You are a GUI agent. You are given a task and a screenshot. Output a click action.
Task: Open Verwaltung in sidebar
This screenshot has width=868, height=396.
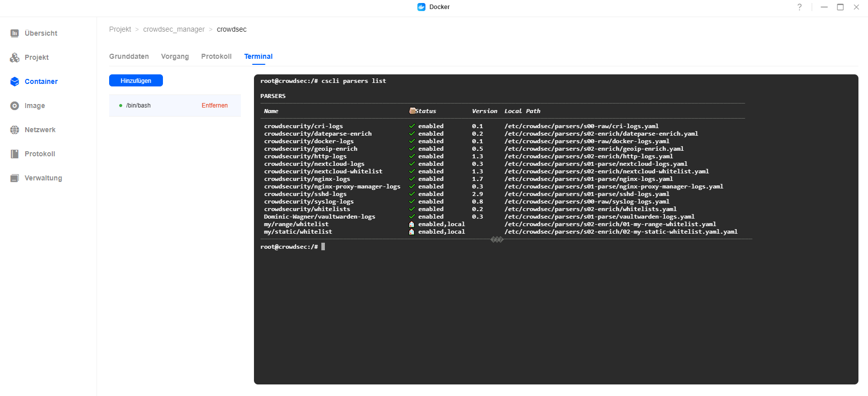[43, 178]
